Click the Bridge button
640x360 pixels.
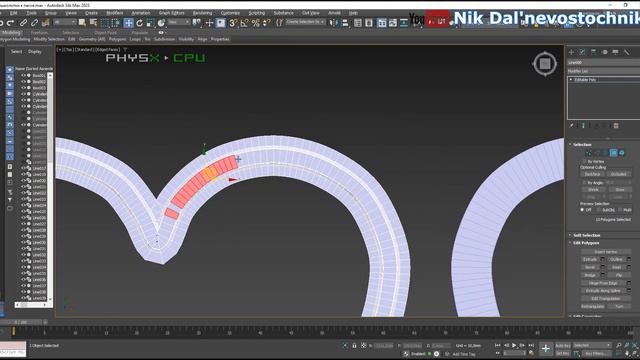590,275
